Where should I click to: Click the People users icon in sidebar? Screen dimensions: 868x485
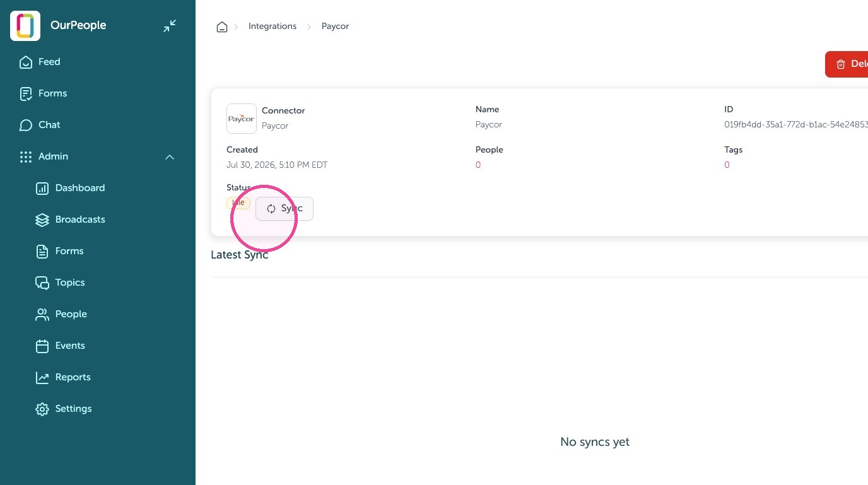42,314
